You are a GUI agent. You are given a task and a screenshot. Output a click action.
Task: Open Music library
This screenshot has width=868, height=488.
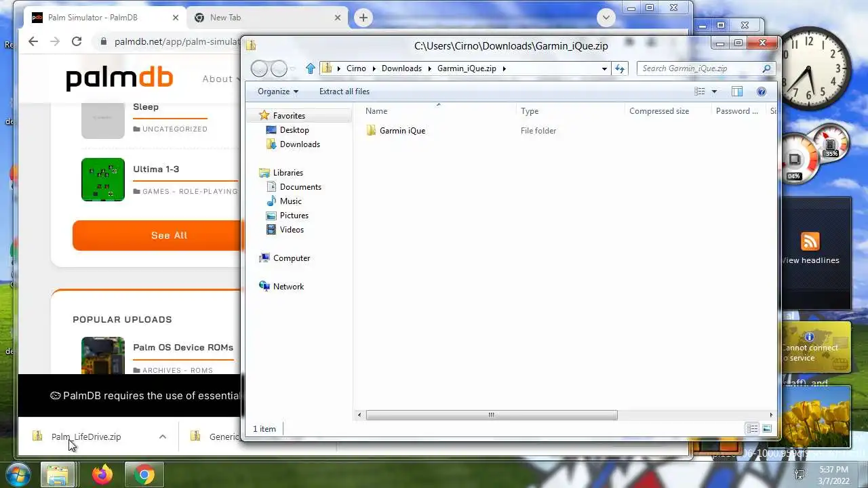(x=290, y=201)
